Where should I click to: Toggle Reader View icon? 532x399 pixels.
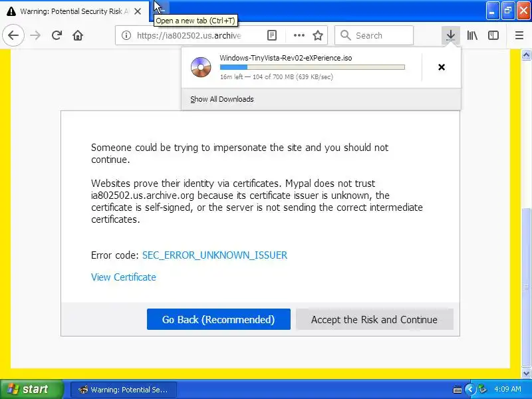272,35
